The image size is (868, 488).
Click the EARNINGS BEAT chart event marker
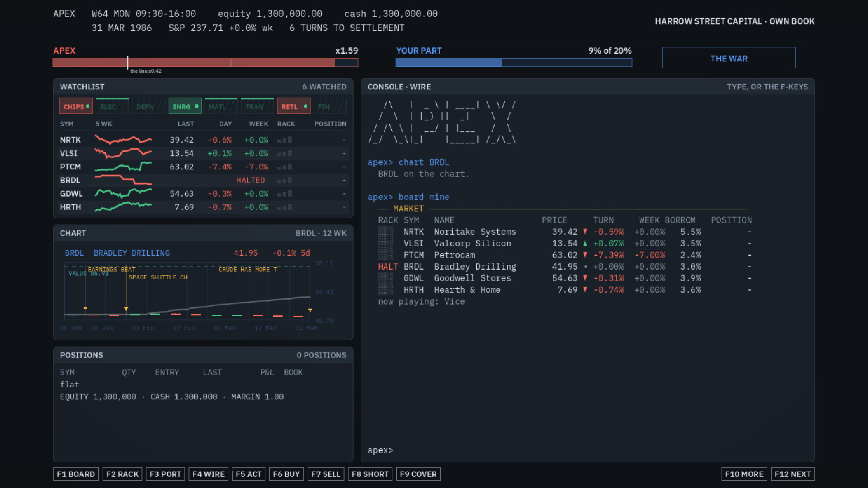pyautogui.click(x=85, y=309)
